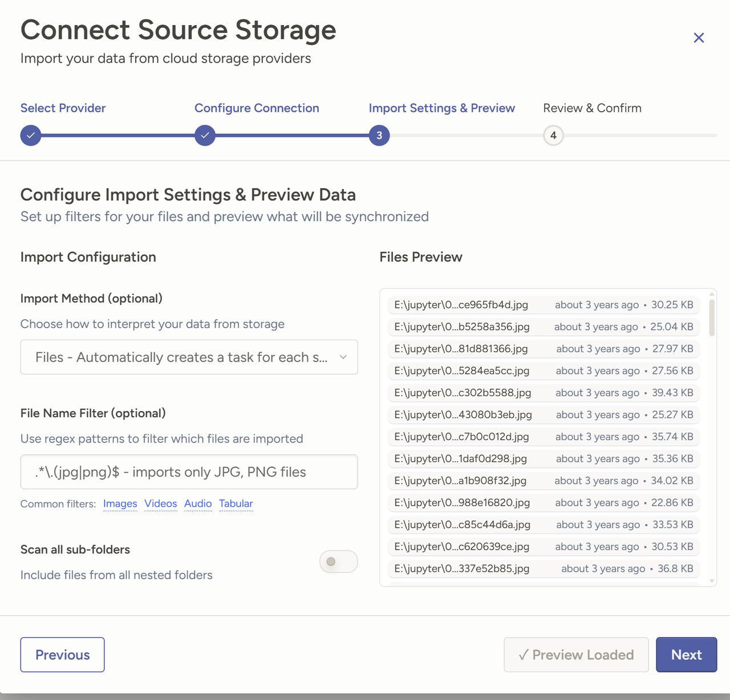
Task: Select the Select Provider step label
Action: (63, 108)
